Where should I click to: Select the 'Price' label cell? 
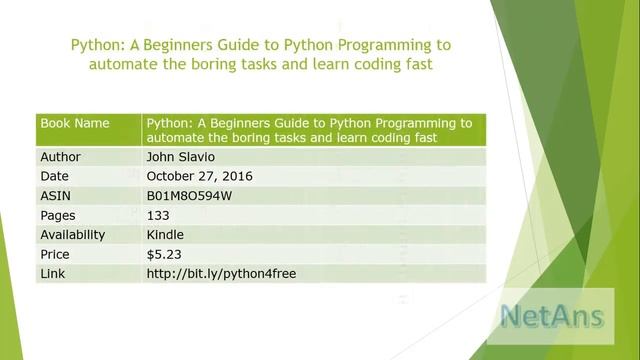(x=89, y=254)
